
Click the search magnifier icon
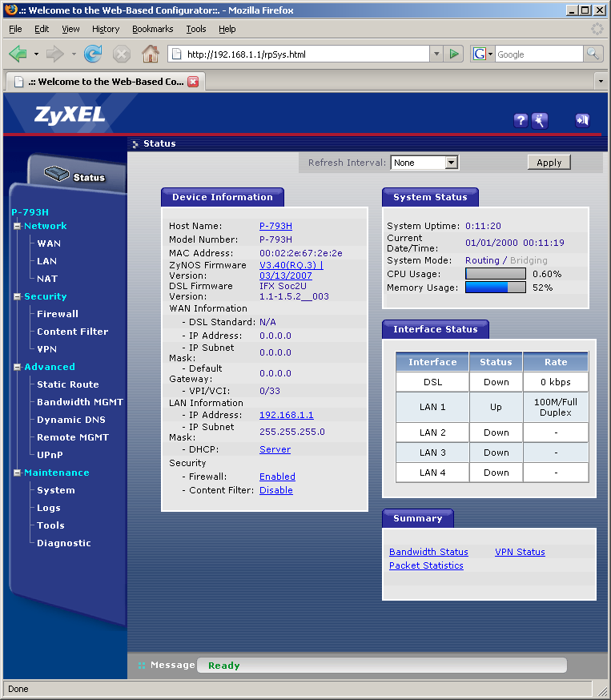[593, 54]
